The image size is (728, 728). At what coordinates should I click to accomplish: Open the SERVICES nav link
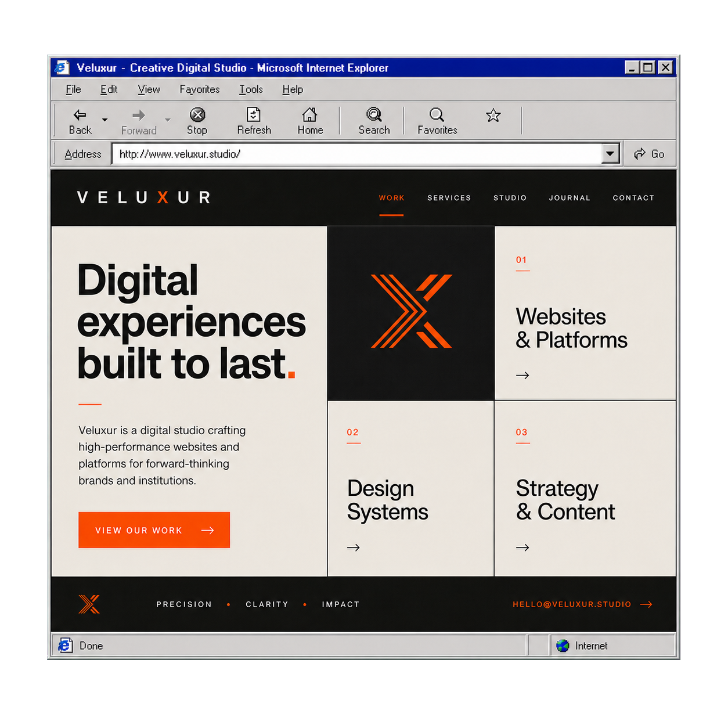tap(449, 198)
